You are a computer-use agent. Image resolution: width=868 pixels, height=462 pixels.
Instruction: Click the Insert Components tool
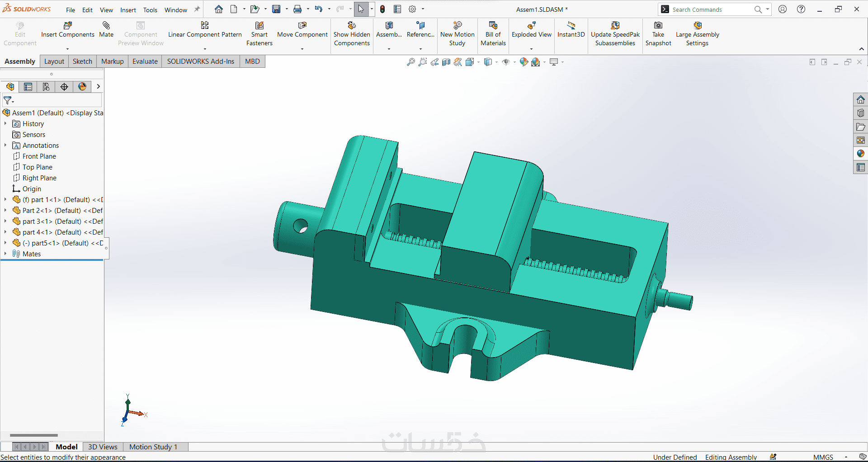coord(68,30)
